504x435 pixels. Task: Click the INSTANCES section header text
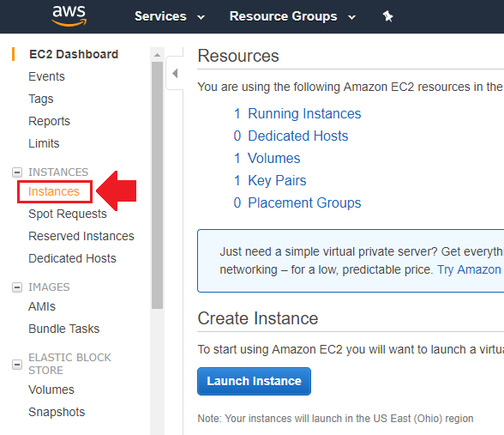(58, 172)
